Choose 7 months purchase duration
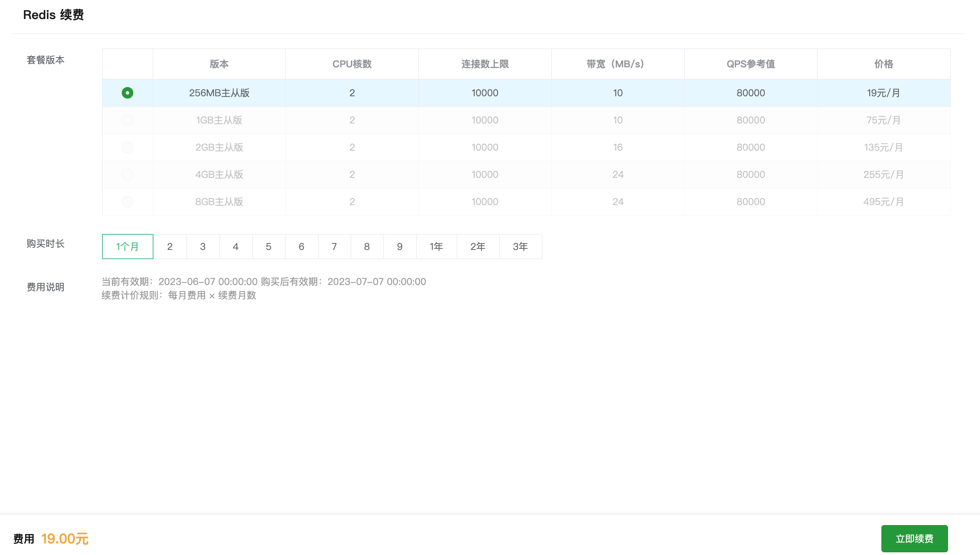This screenshot has height=555, width=980. point(334,247)
